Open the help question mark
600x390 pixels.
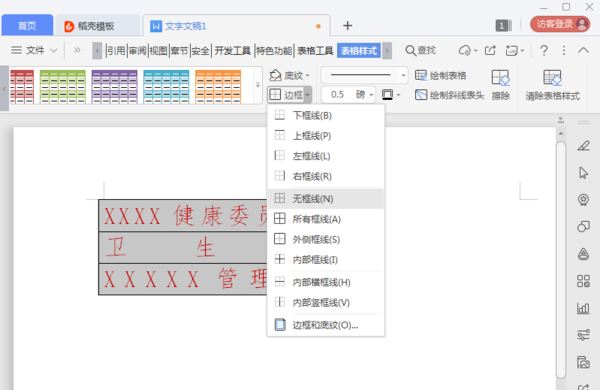pyautogui.click(x=544, y=50)
